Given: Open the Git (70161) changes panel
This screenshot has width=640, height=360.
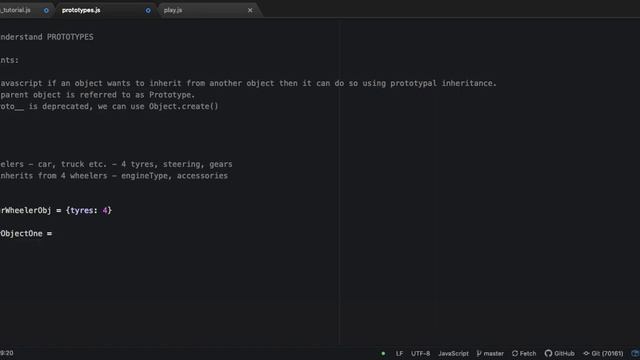Looking at the screenshot, I should [603, 353].
